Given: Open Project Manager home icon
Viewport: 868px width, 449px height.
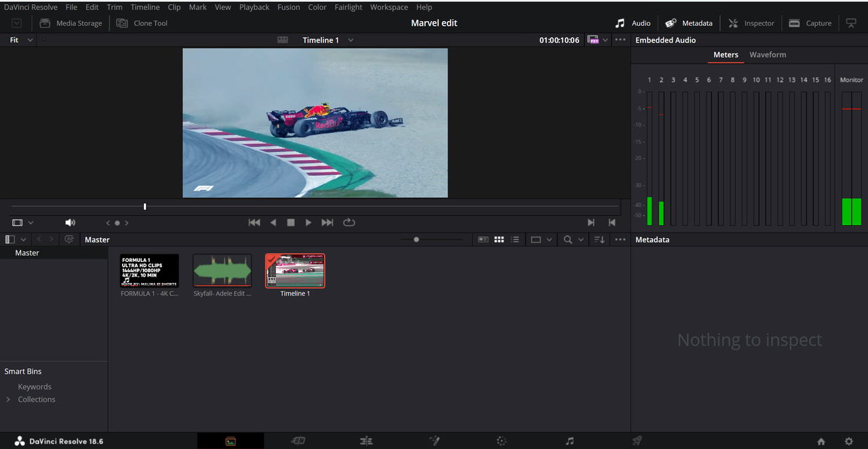Looking at the screenshot, I should coord(821,442).
